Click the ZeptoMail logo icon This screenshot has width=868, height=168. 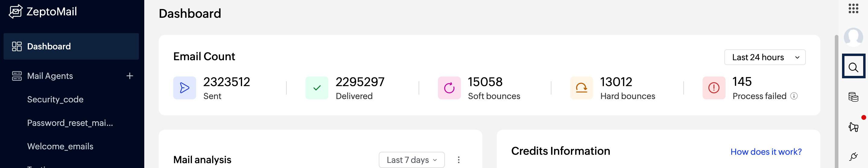15,12
